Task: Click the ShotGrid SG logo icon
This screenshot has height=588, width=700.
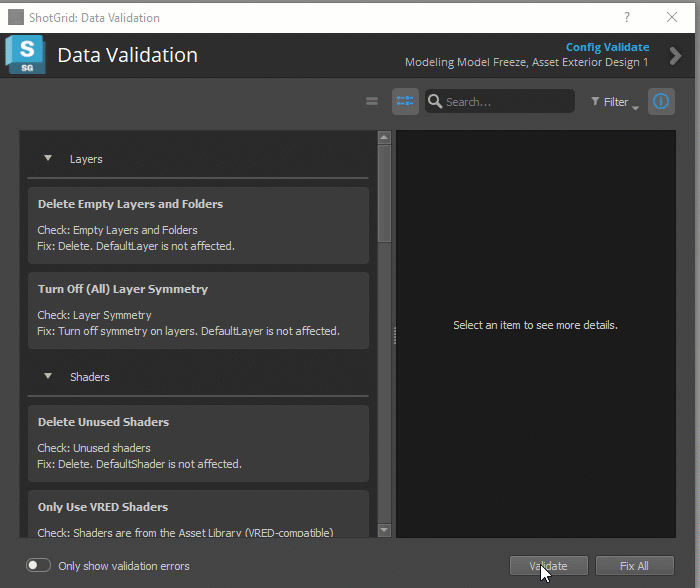Action: (x=25, y=55)
